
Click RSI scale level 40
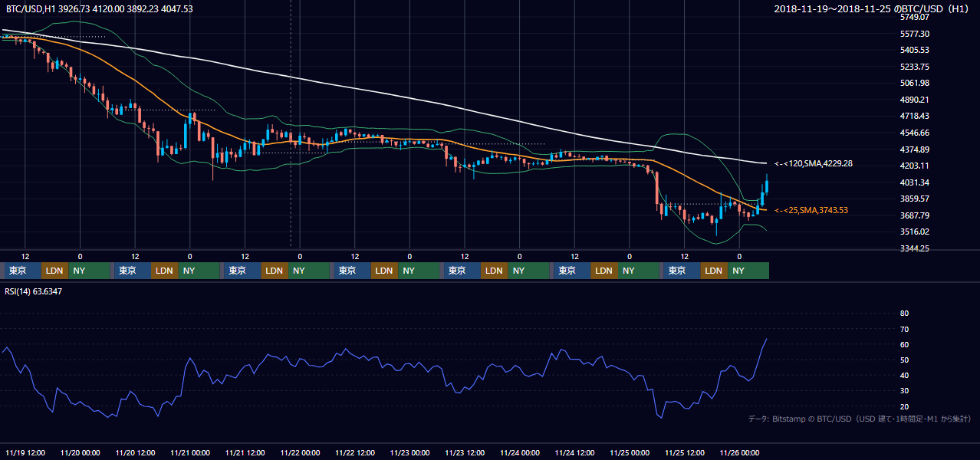(904, 376)
